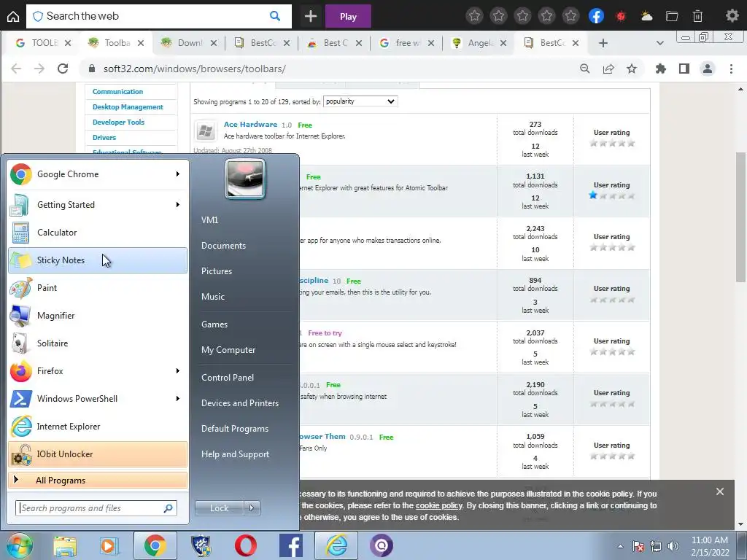Open the tab search chevron
The width and height of the screenshot is (747, 560).
pyautogui.click(x=659, y=43)
